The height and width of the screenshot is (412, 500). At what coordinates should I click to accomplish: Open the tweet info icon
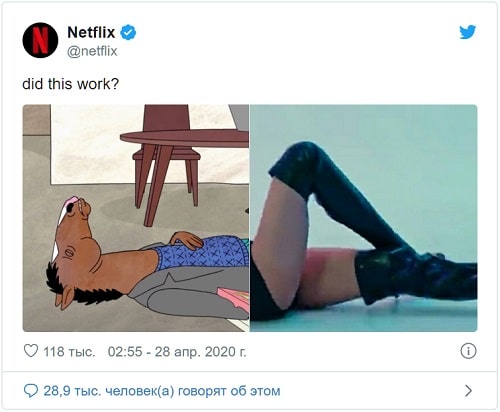(x=468, y=351)
